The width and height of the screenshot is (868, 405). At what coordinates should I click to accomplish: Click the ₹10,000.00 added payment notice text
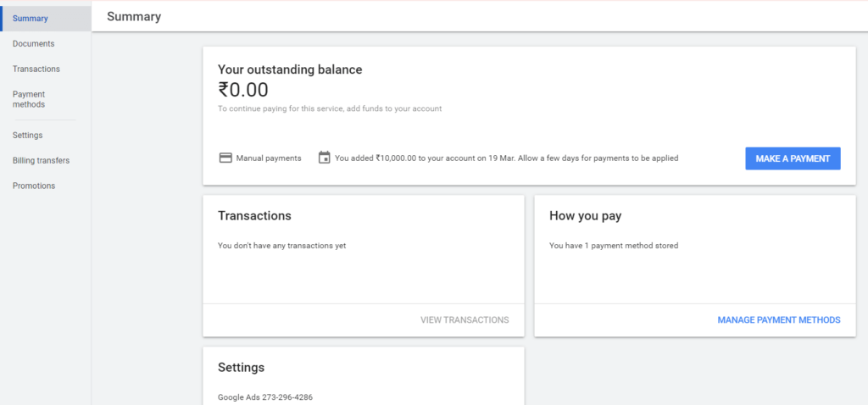507,158
